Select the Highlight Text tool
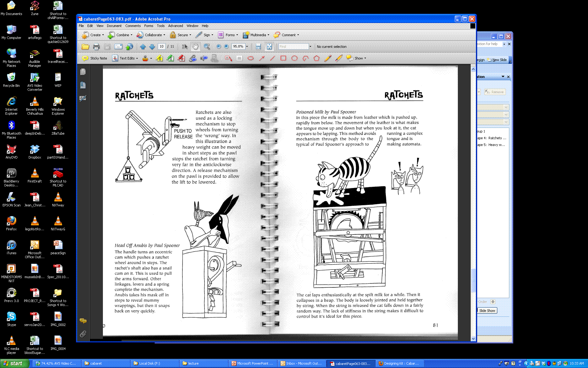The width and height of the screenshot is (588, 368). tap(160, 58)
